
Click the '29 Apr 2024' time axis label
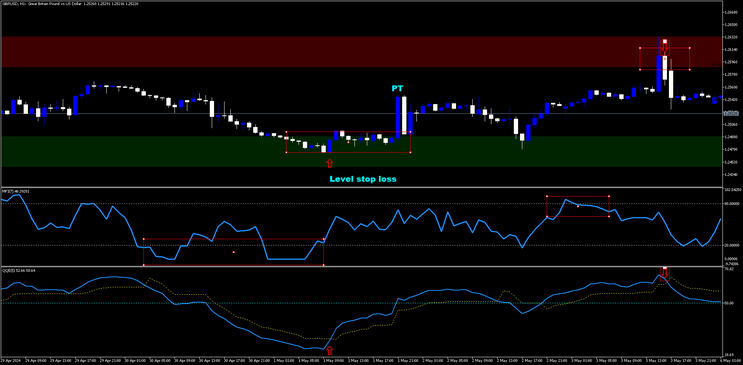9,361
